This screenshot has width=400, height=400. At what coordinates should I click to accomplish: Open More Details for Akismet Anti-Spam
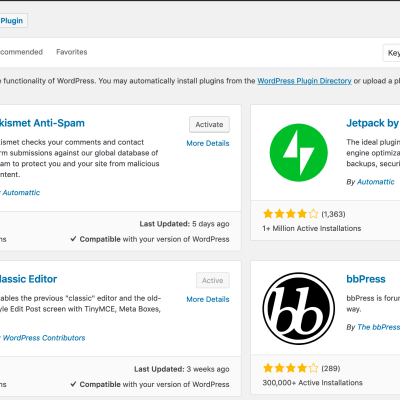[x=208, y=143]
